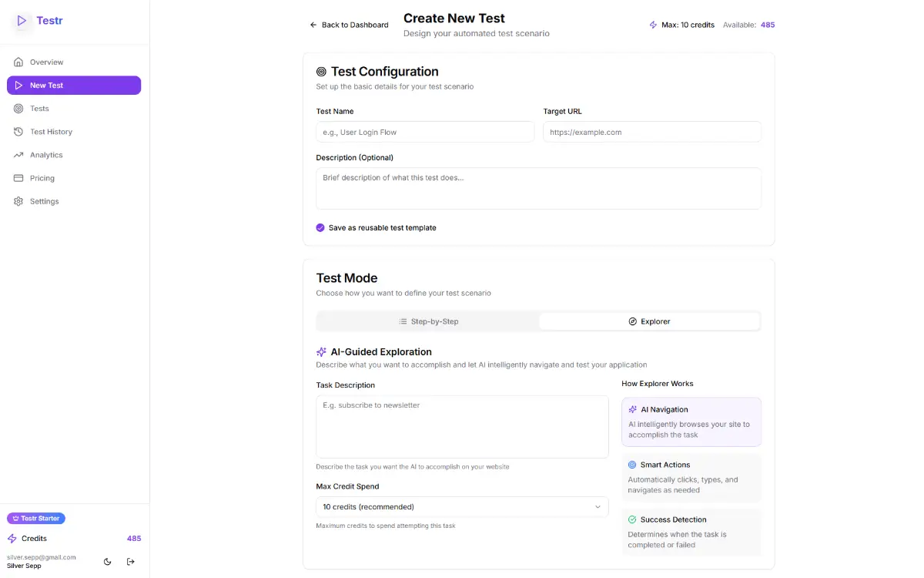The width and height of the screenshot is (924, 578).
Task: Click the Back to Dashboard link
Action: (349, 25)
